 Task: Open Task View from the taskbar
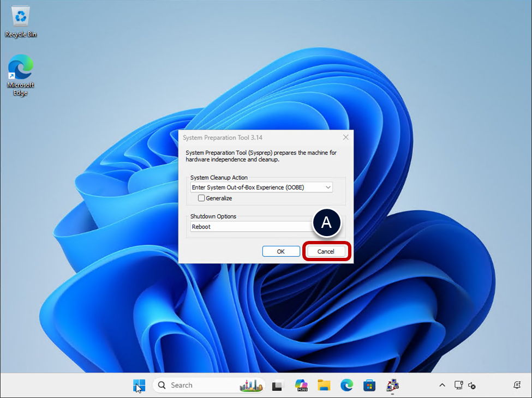click(x=278, y=385)
